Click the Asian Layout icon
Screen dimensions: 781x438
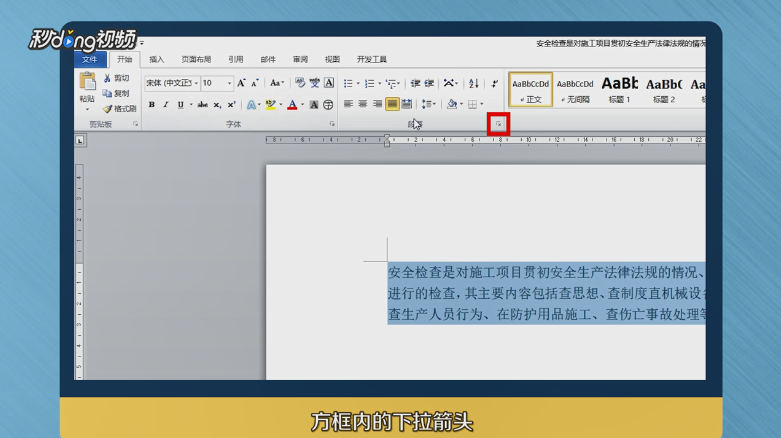pos(449,83)
